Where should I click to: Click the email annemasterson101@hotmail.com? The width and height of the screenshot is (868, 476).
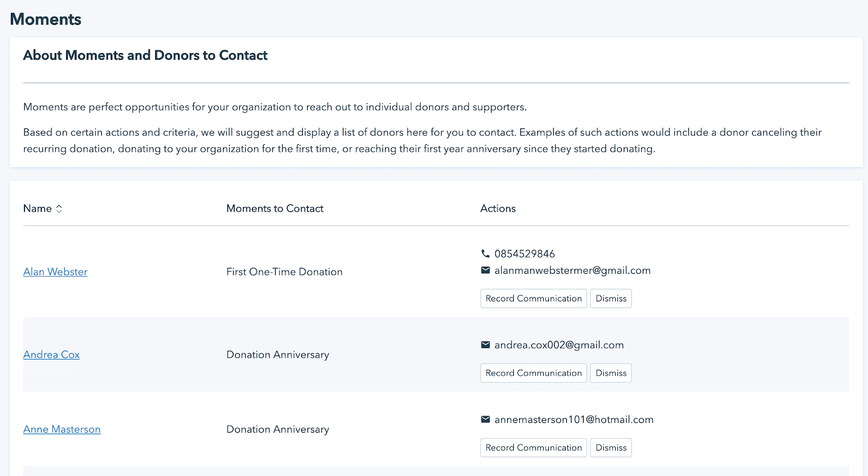[x=574, y=420]
